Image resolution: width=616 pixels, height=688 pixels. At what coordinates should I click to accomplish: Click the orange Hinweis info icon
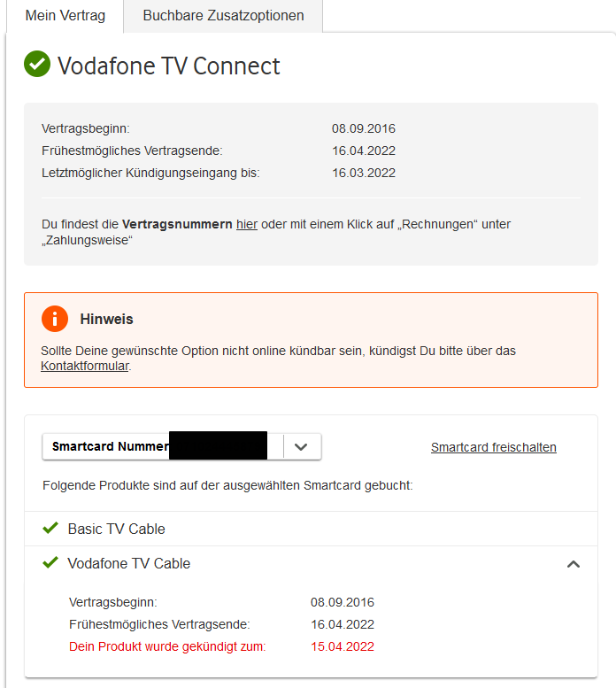point(55,319)
